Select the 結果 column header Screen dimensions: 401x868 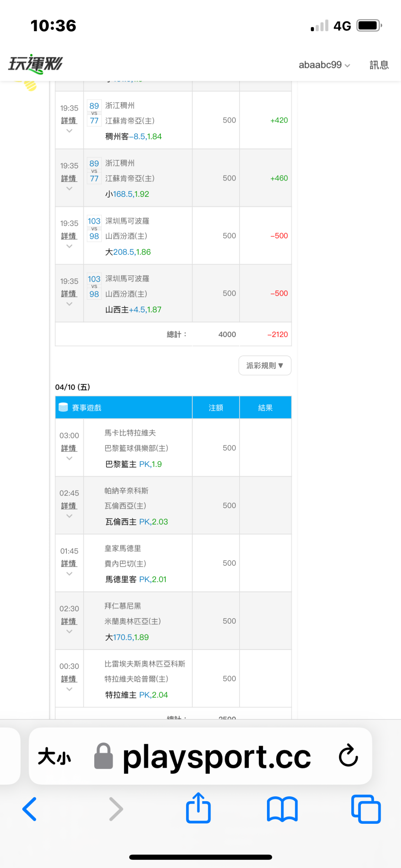pyautogui.click(x=265, y=408)
